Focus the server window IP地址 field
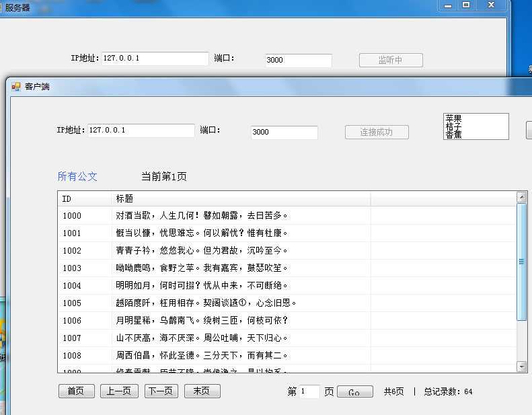This screenshot has height=415, width=532. pyautogui.click(x=155, y=59)
